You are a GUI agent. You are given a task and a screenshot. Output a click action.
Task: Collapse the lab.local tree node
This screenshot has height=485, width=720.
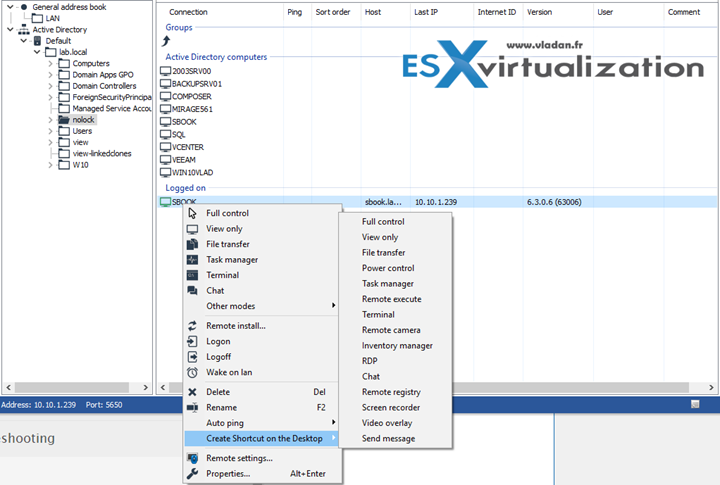click(x=37, y=52)
